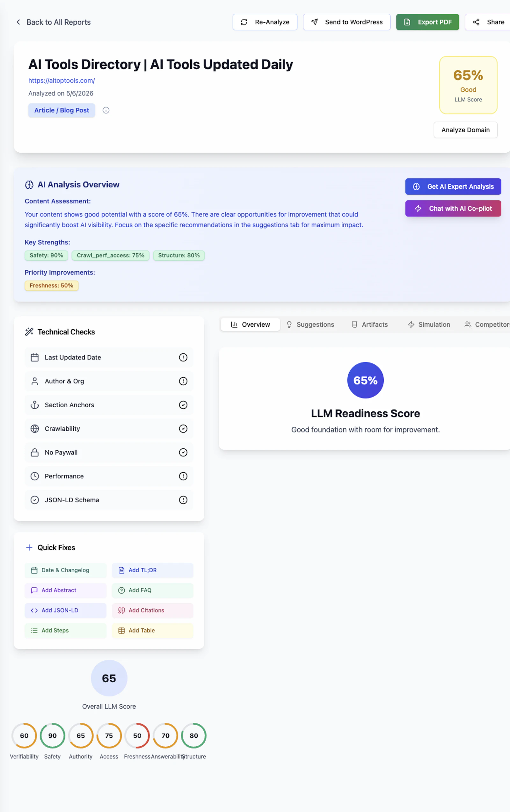Apply the Add JSON-LD quick fix
The width and height of the screenshot is (510, 812).
(x=65, y=610)
